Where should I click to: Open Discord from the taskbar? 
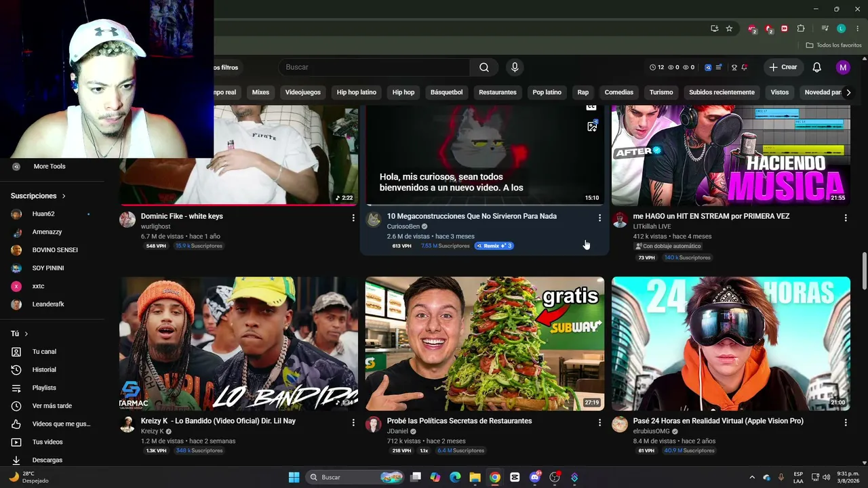click(x=535, y=477)
